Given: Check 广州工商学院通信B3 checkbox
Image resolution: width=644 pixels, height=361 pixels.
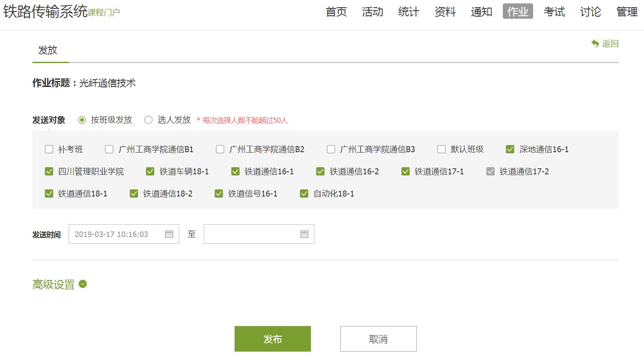Looking at the screenshot, I should [331, 149].
